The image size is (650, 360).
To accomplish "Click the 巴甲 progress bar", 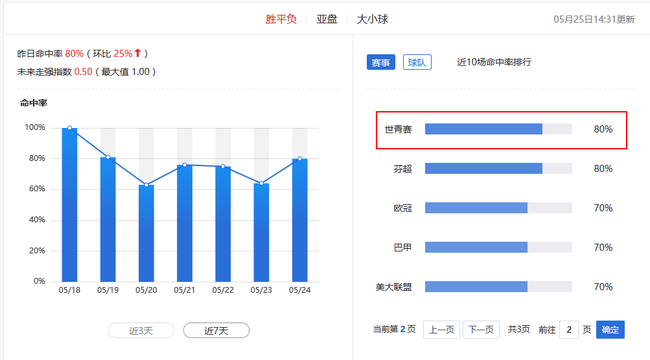I will pyautogui.click(x=498, y=247).
